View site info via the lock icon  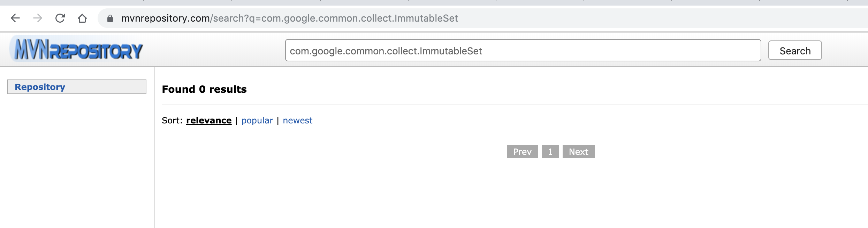(x=110, y=18)
